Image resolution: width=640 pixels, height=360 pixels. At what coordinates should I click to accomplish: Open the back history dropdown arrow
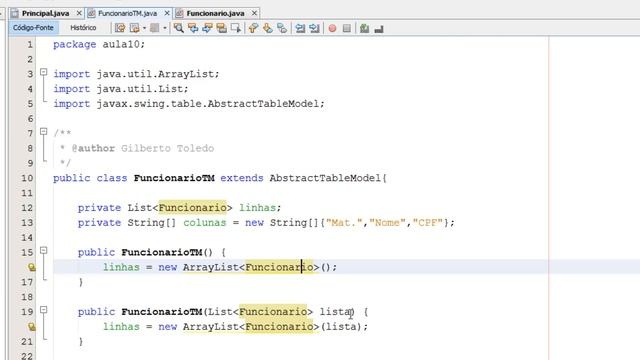point(144,28)
